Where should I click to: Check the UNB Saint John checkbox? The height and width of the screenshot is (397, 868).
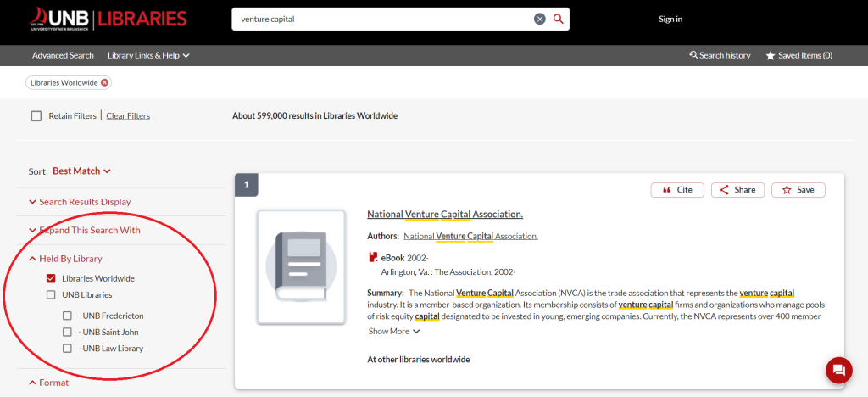[x=67, y=333]
